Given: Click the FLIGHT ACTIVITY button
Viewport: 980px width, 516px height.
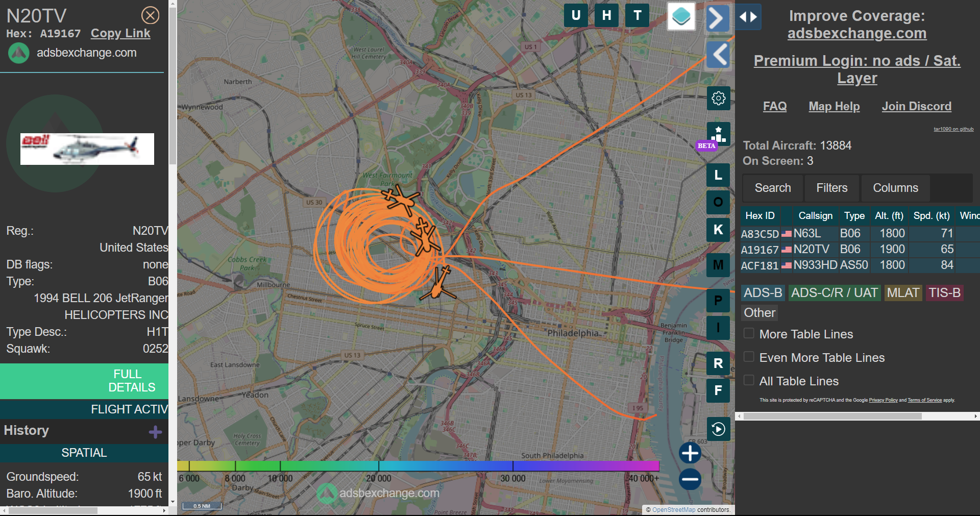Looking at the screenshot, I should pos(84,409).
